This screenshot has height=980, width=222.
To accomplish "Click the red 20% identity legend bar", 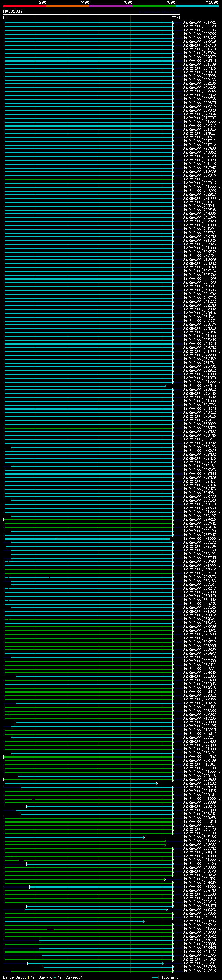I will 25,7.
